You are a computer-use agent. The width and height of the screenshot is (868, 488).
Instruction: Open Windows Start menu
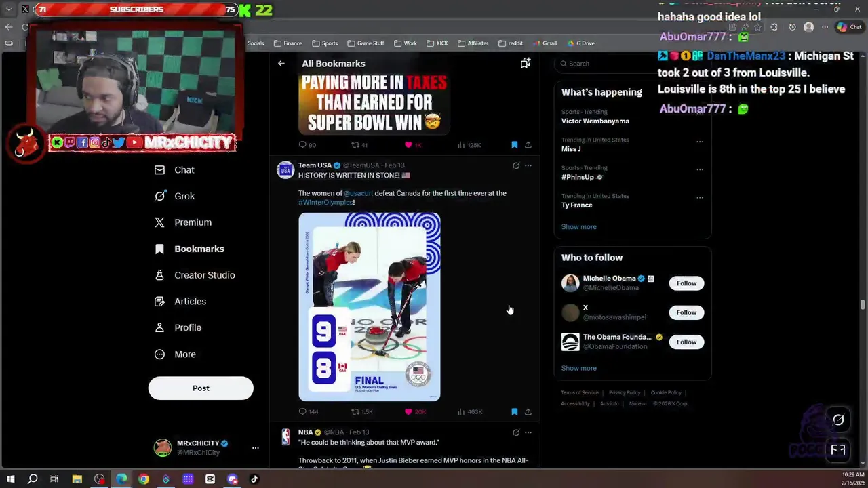pyautogui.click(x=10, y=479)
